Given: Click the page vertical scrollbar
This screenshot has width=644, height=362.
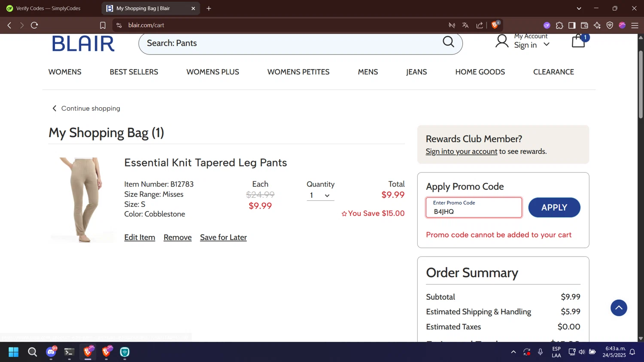Looking at the screenshot, I should [641, 84].
